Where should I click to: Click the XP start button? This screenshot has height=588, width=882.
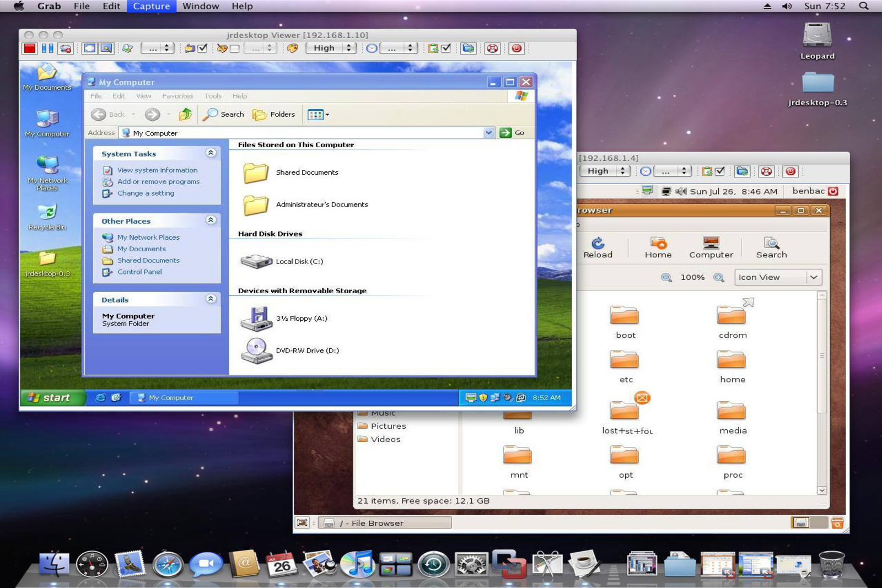tap(53, 397)
